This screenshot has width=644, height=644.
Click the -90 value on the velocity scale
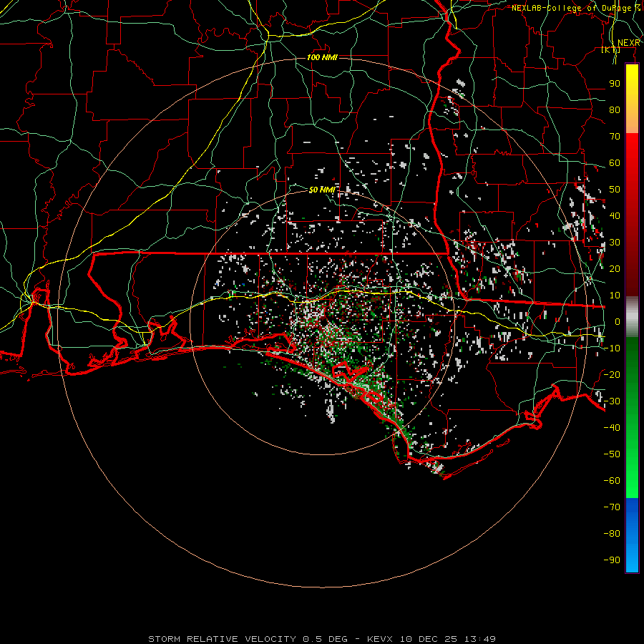pyautogui.click(x=612, y=560)
